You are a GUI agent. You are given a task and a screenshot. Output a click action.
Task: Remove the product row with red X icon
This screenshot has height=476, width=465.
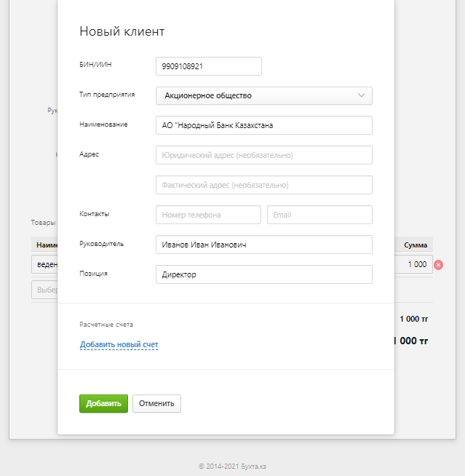(x=438, y=265)
